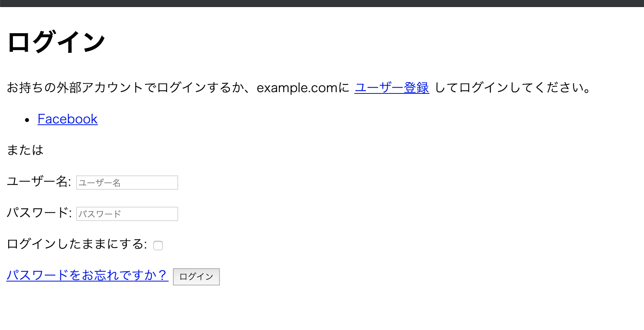The width and height of the screenshot is (644, 330).
Task: Focus the ユーザー名 input field
Action: coord(127,183)
